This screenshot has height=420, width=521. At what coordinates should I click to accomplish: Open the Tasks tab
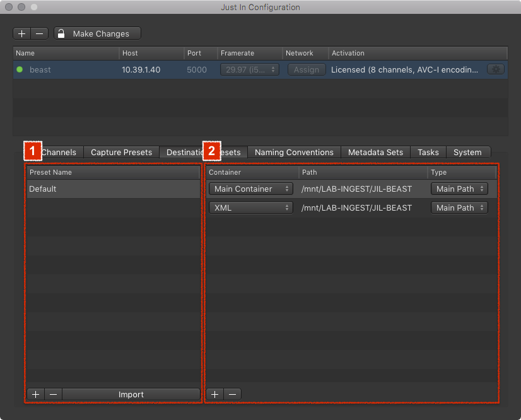(428, 152)
